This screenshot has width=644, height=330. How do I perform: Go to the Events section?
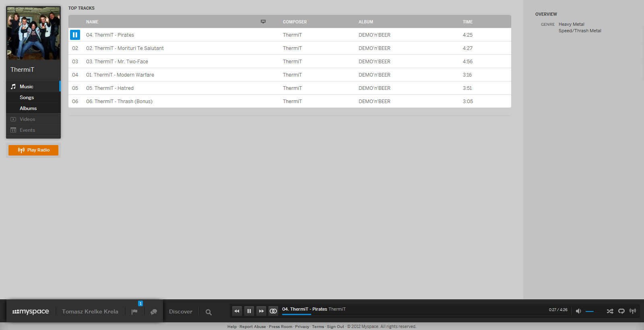(x=33, y=130)
